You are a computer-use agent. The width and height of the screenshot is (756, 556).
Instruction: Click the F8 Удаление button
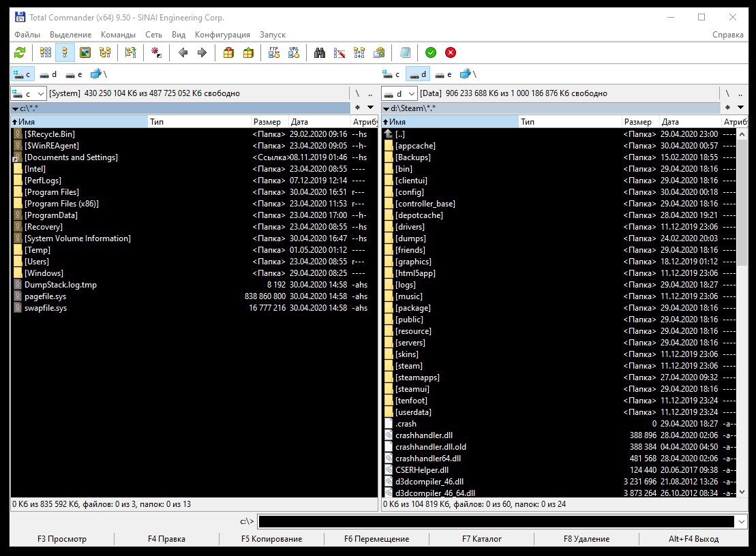coord(586,539)
